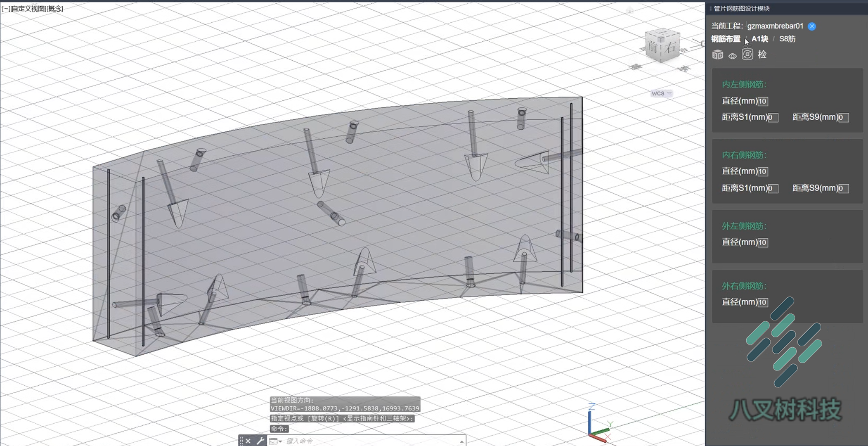Click 内左侧钢筋 距离S9(mm) input field

(844, 118)
